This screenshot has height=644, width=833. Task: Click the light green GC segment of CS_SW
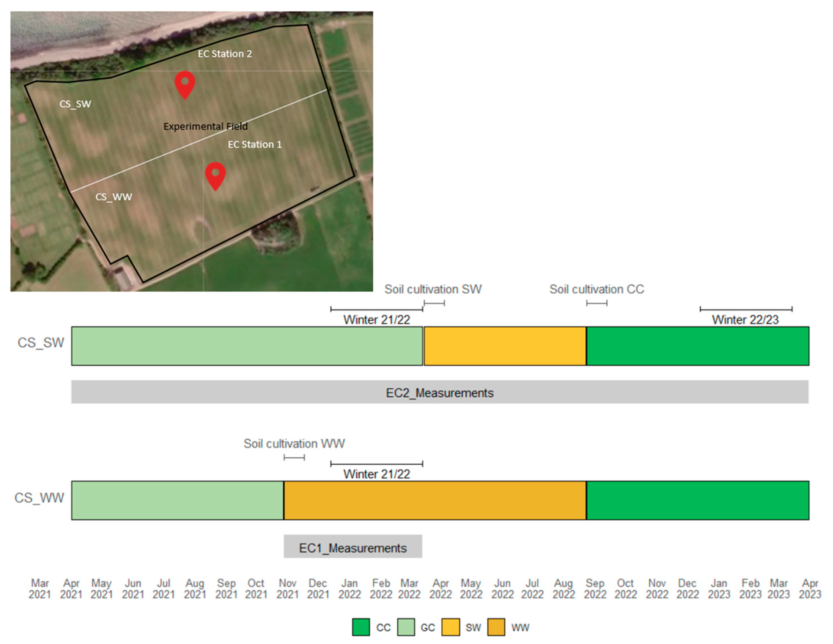(247, 346)
